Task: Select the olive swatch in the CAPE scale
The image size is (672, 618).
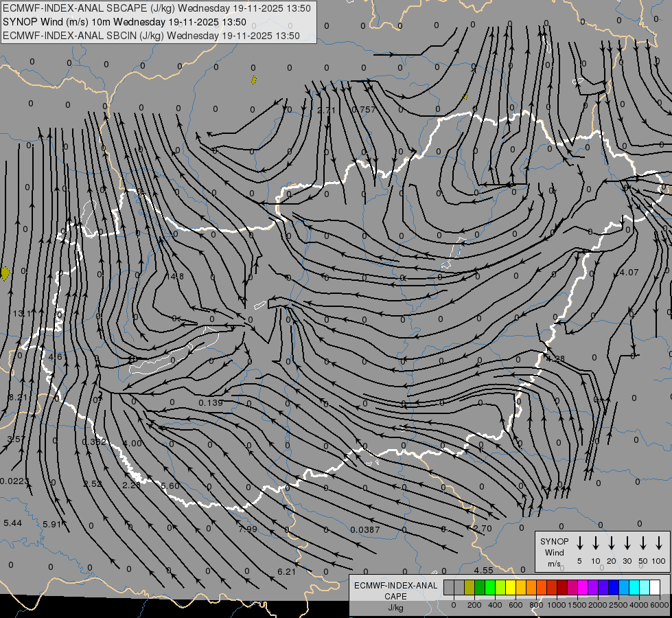Action: 470,587
